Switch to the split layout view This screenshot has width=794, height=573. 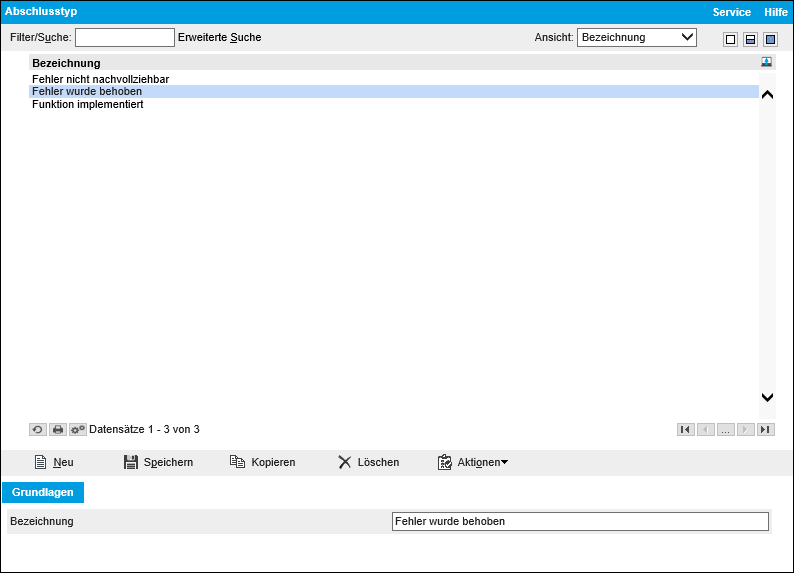750,39
